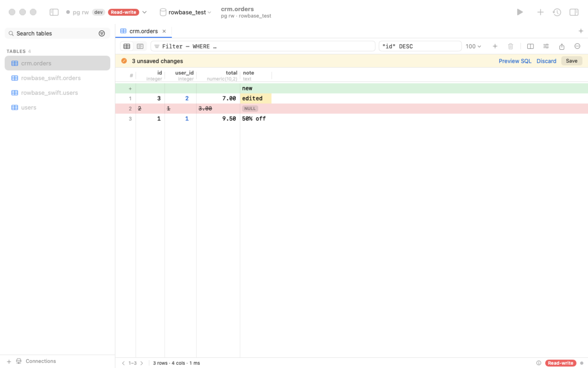Image resolution: width=588 pixels, height=368 pixels.
Task: Click the user_id link value 2
Action: click(x=187, y=98)
